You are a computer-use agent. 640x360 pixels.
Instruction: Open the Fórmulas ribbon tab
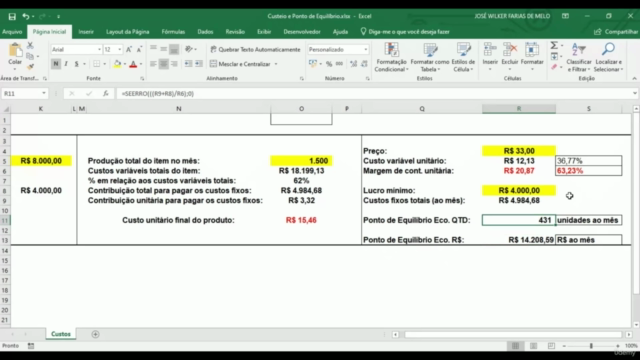pos(173,32)
